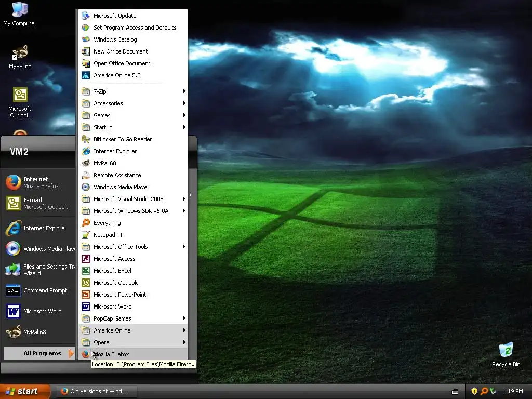The image size is (532, 399).
Task: Open Files and Settings Transfer Wizard entry
Action: pos(39,270)
